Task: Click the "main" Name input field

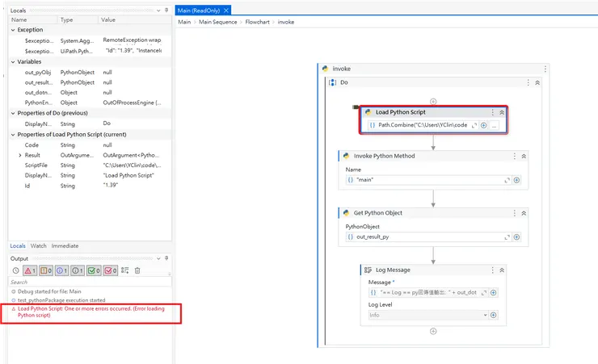Action: (428, 180)
